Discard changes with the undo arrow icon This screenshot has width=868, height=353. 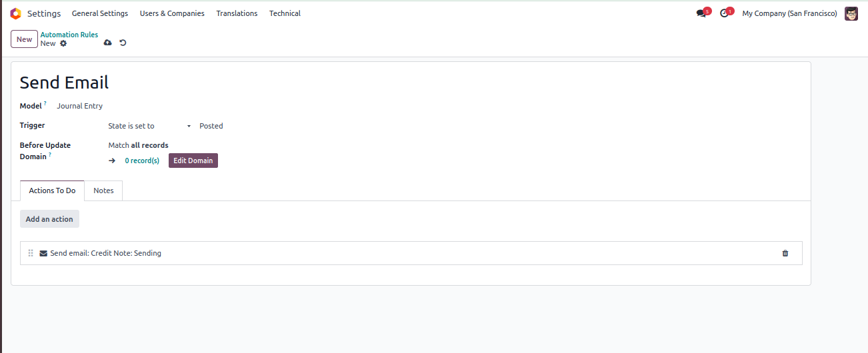(123, 43)
